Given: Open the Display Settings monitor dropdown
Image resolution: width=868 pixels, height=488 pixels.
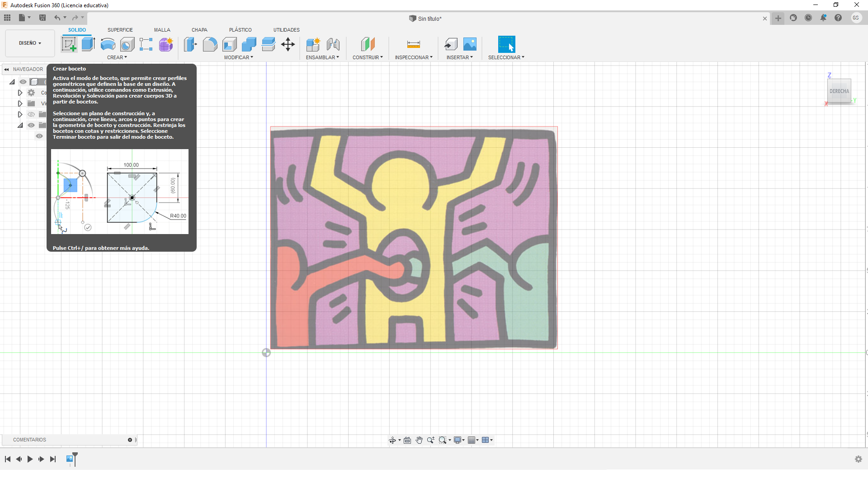Looking at the screenshot, I should (x=459, y=440).
